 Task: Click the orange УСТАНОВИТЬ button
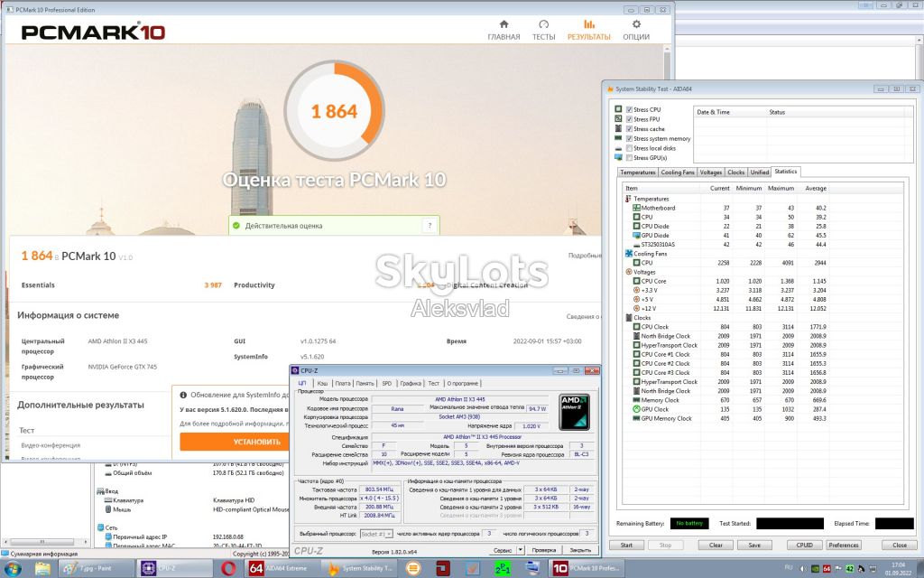235,441
